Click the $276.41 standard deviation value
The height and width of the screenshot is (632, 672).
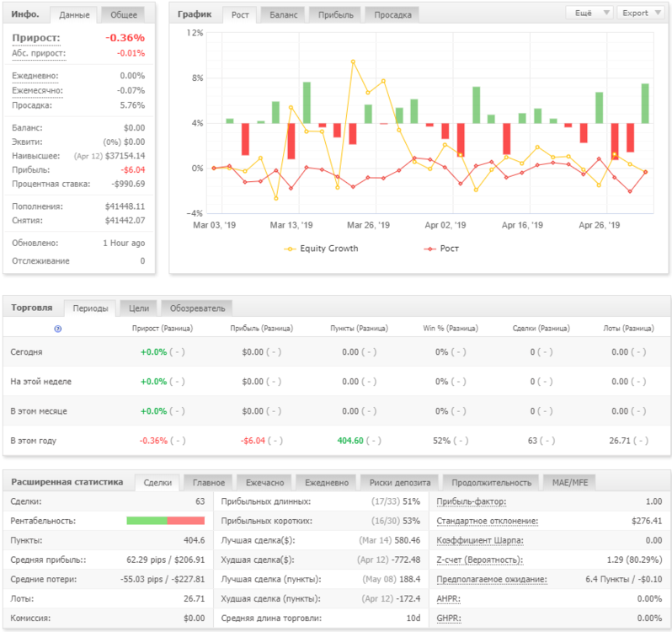647,521
